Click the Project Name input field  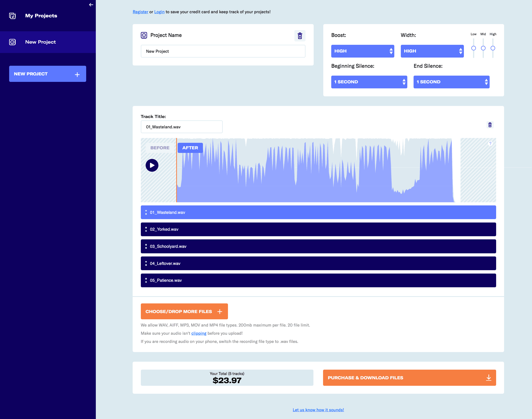point(223,51)
